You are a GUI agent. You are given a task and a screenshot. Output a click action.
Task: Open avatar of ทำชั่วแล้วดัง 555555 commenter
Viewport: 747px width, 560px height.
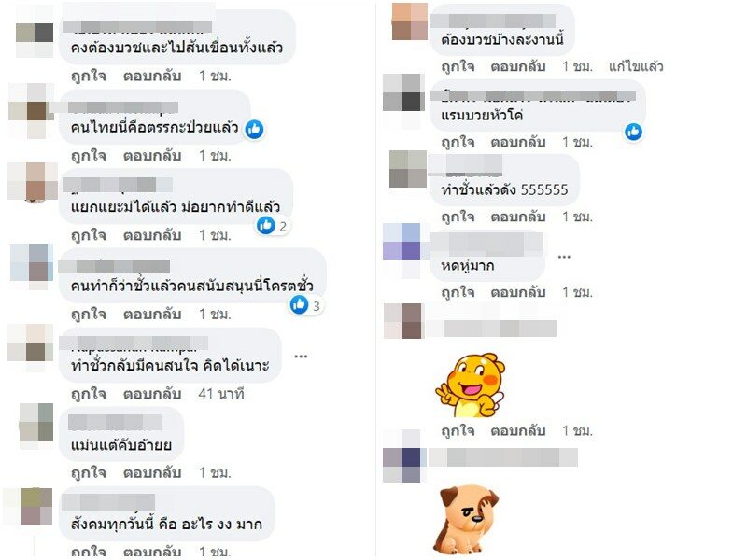point(407,169)
